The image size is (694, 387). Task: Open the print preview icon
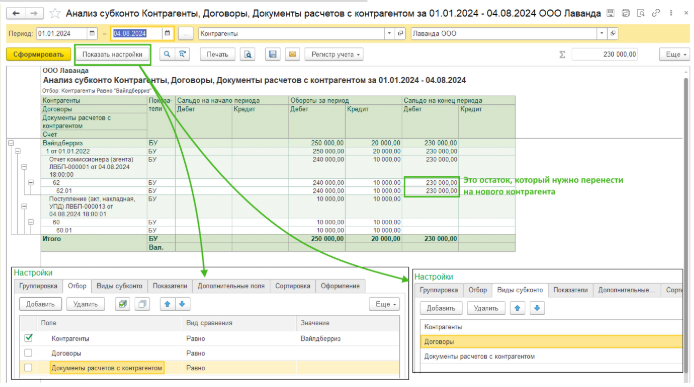(x=248, y=54)
